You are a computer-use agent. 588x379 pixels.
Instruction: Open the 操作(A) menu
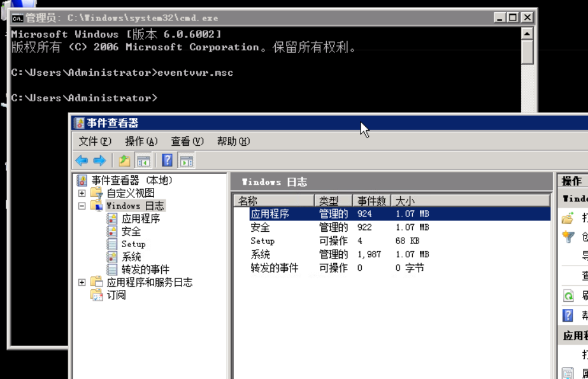(141, 141)
